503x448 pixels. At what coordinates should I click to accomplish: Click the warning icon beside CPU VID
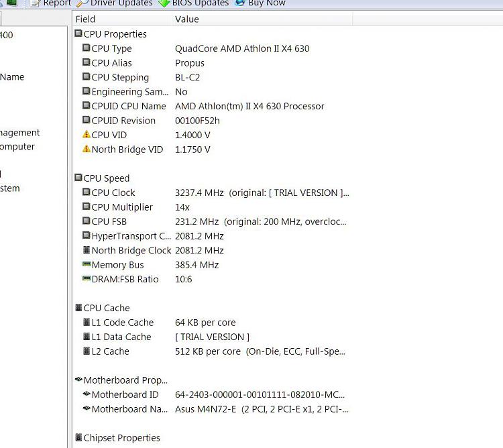click(x=86, y=134)
